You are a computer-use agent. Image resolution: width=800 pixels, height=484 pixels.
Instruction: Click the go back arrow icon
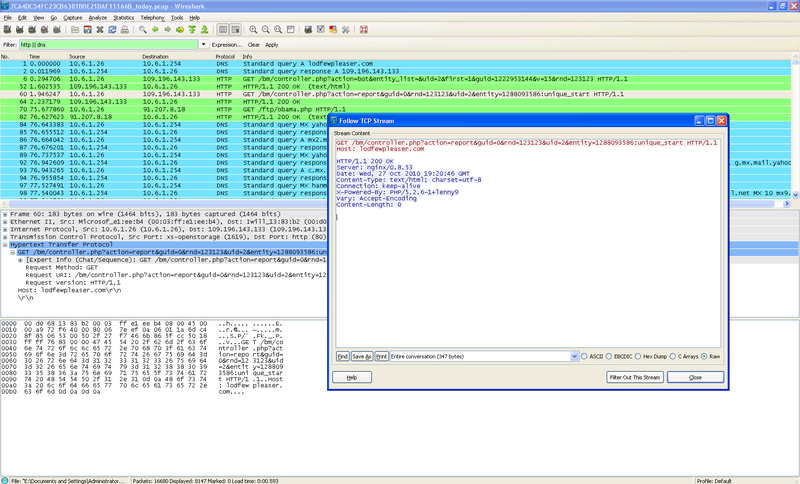click(156, 30)
